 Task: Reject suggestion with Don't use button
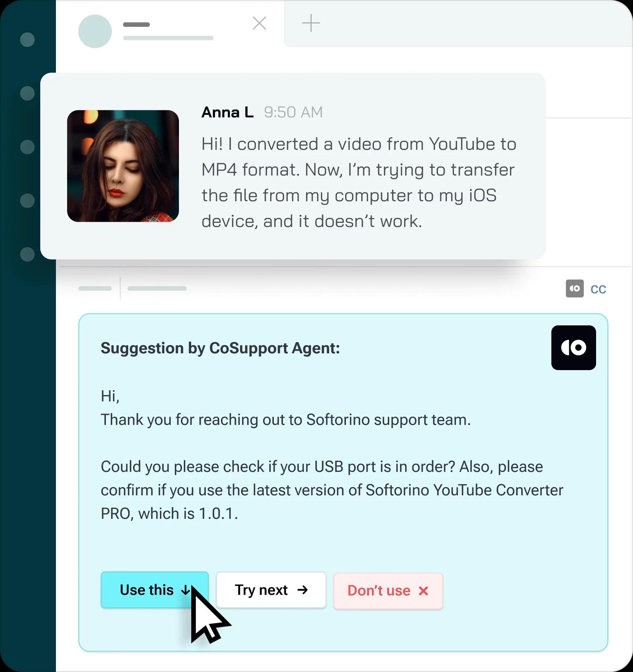388,591
